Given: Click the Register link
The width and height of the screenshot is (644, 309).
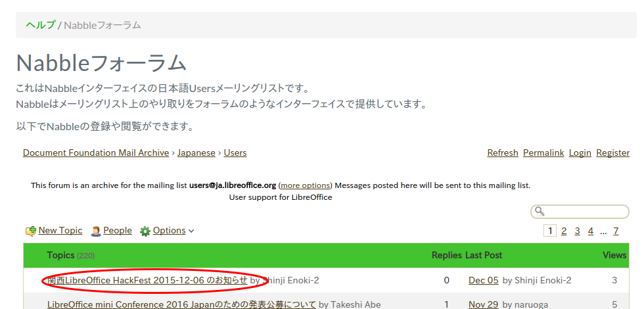Looking at the screenshot, I should [612, 153].
